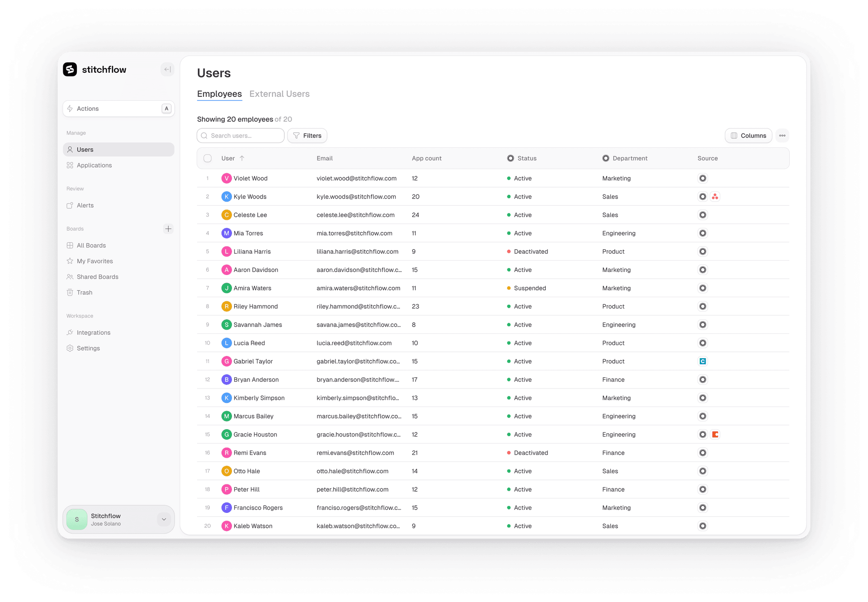Switch to the External Users tab
868x602 pixels.
pos(279,94)
